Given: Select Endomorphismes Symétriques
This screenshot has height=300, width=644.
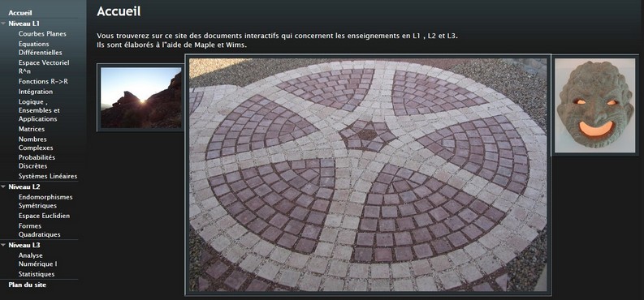Looking at the screenshot, I should (45, 202).
